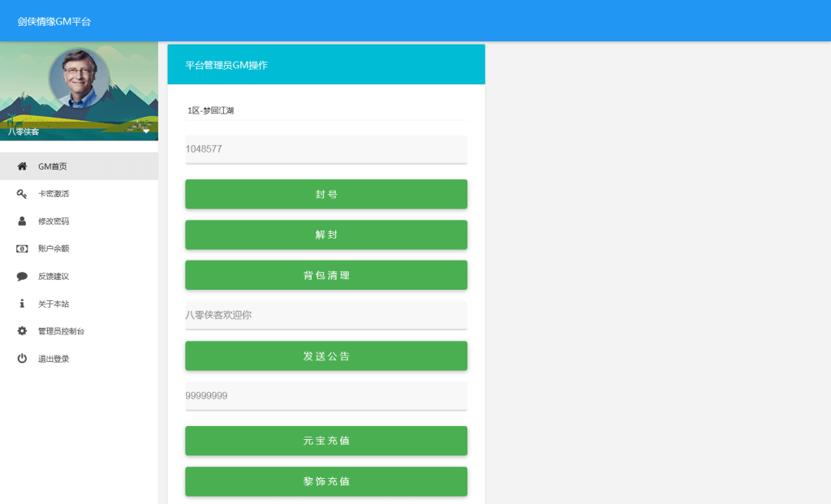
Task: Open the 1区-梦回江湖 server selector
Action: (325, 108)
